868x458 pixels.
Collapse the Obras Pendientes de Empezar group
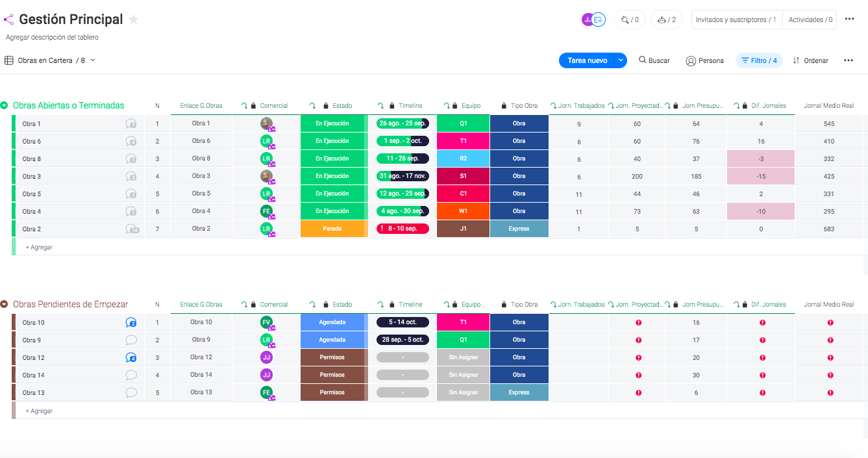click(x=5, y=304)
